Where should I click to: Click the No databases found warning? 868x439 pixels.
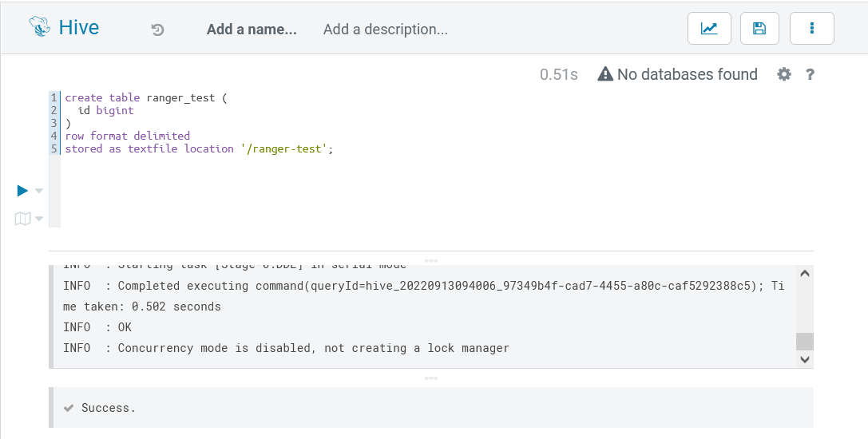point(677,74)
